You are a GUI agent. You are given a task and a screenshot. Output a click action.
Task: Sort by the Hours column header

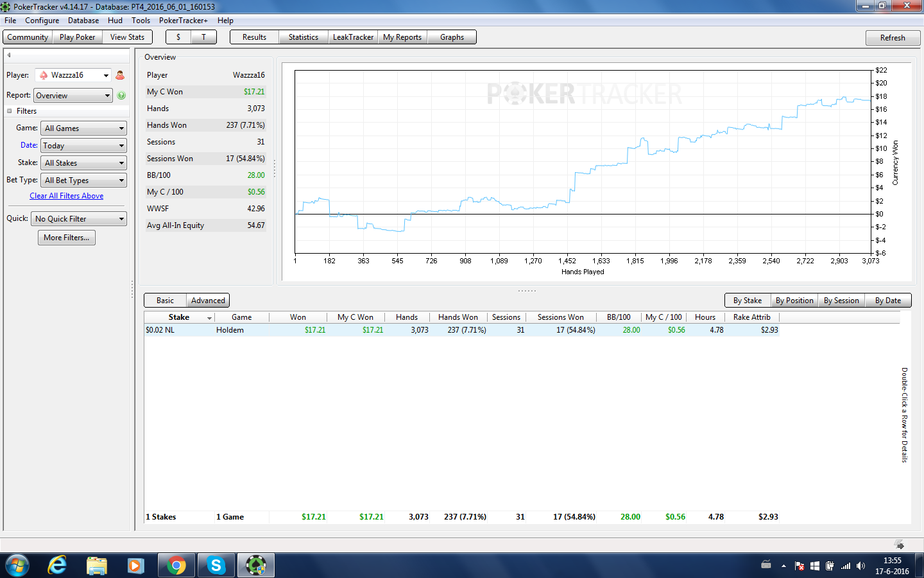tap(705, 317)
